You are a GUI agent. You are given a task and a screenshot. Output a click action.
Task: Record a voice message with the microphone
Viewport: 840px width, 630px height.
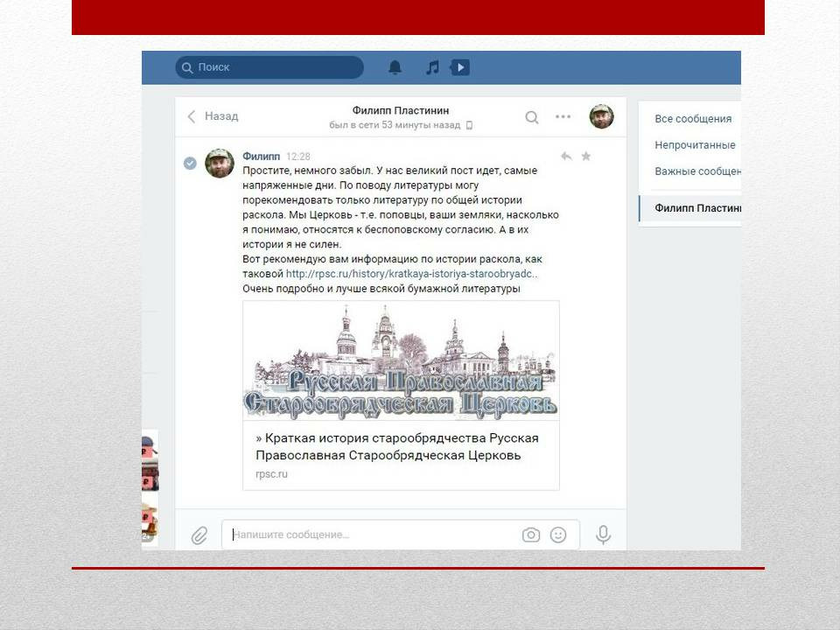click(x=603, y=535)
